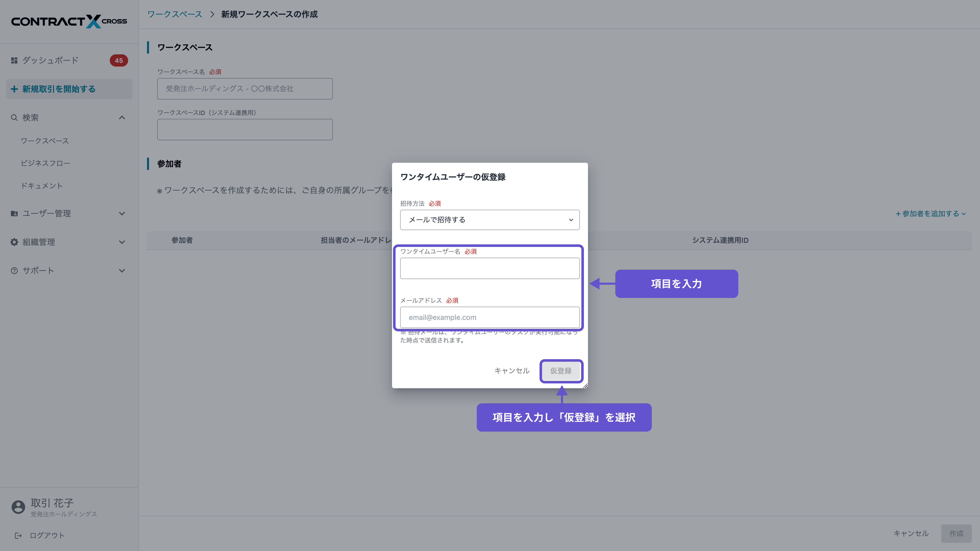
Task: Click the ワークスペース breadcrumb link
Action: [x=175, y=15]
